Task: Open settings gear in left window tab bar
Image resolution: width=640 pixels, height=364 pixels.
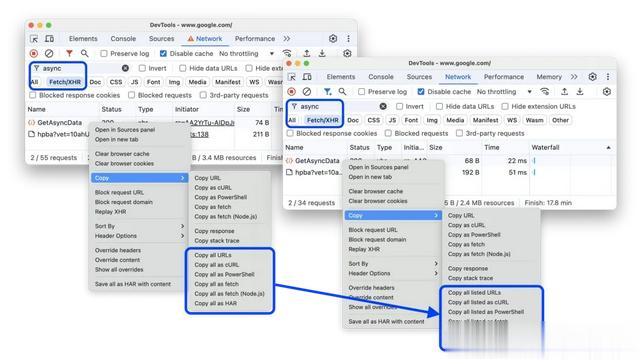Action: tap(333, 39)
